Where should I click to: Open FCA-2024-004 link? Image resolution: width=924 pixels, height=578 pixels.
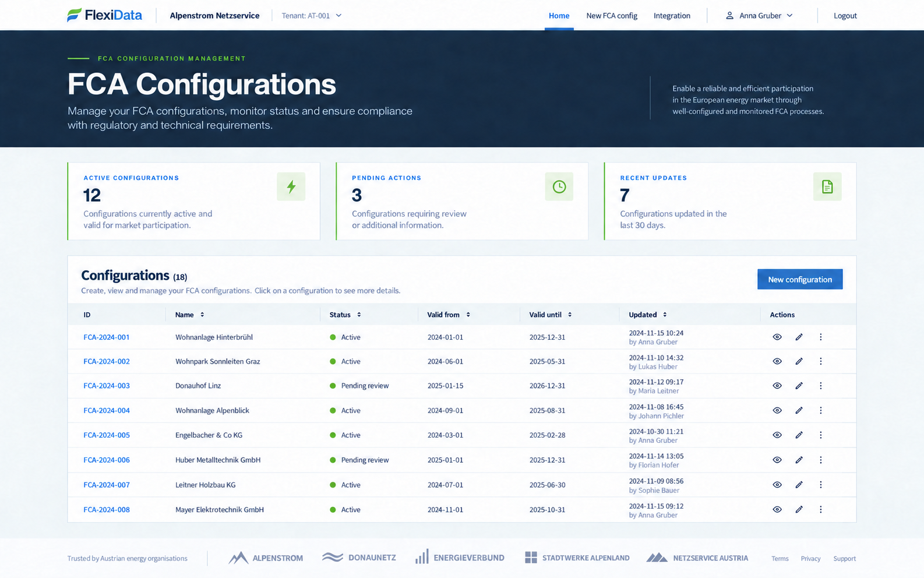107,410
